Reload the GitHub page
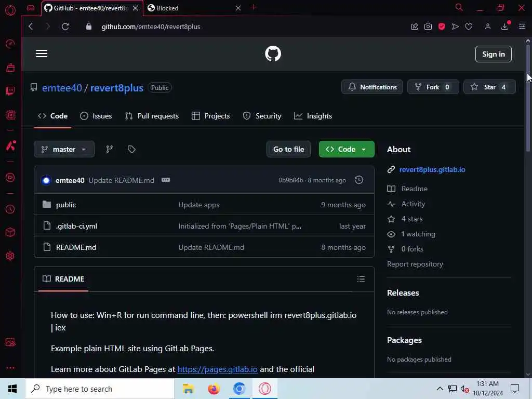 65,26
